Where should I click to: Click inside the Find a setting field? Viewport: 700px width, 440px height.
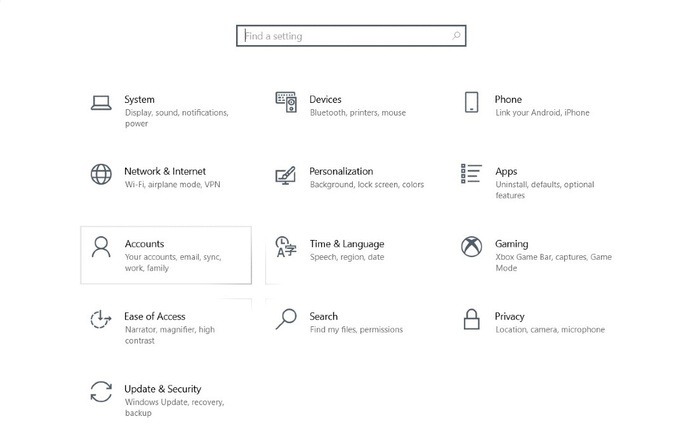pos(340,36)
